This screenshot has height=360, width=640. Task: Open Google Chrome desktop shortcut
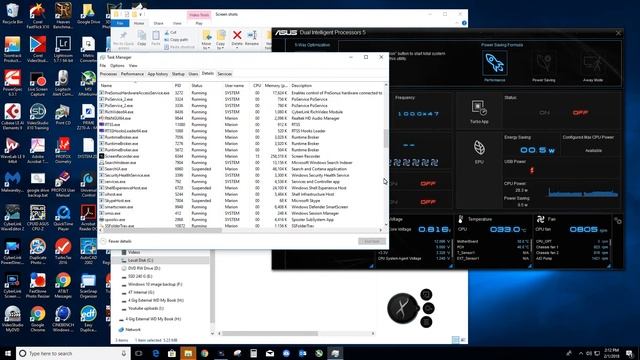[38, 318]
